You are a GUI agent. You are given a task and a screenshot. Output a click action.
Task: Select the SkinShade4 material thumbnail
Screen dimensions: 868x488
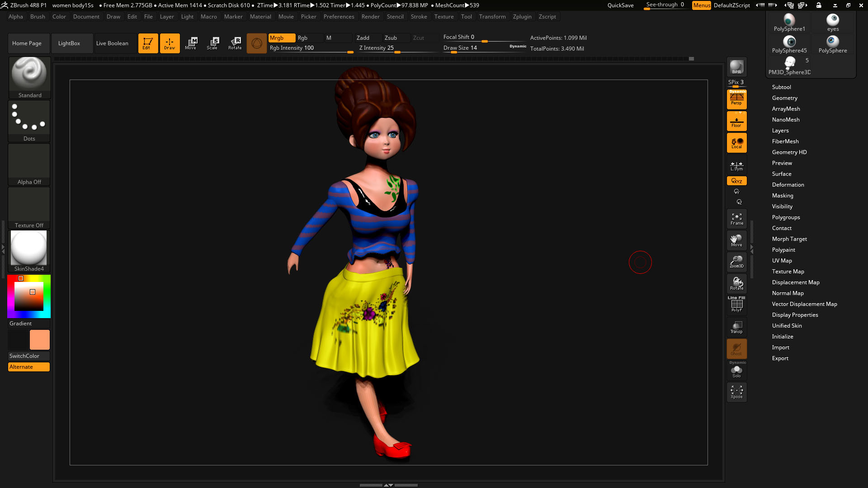pyautogui.click(x=28, y=248)
